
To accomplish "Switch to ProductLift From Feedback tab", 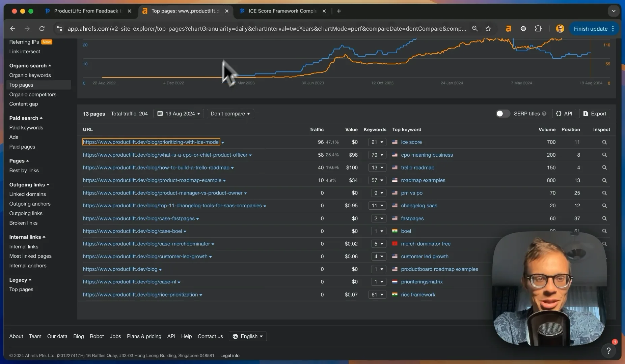I will point(88,11).
